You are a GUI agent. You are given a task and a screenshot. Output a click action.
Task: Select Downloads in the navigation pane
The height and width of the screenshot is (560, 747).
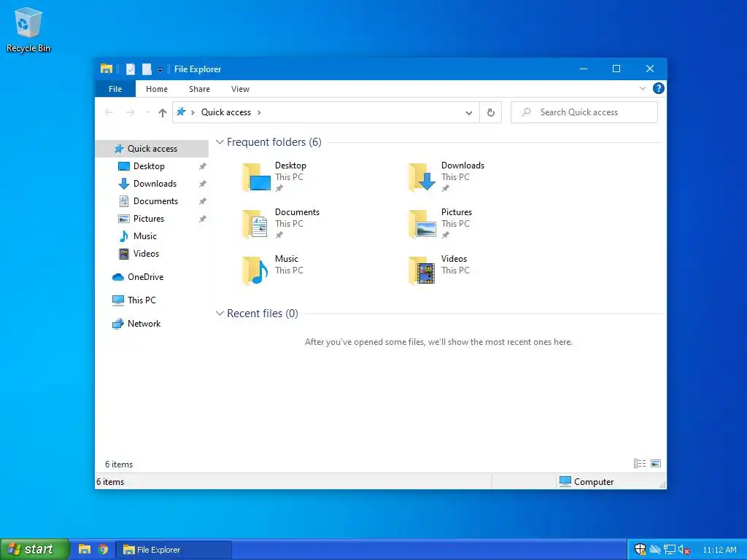[x=155, y=184]
